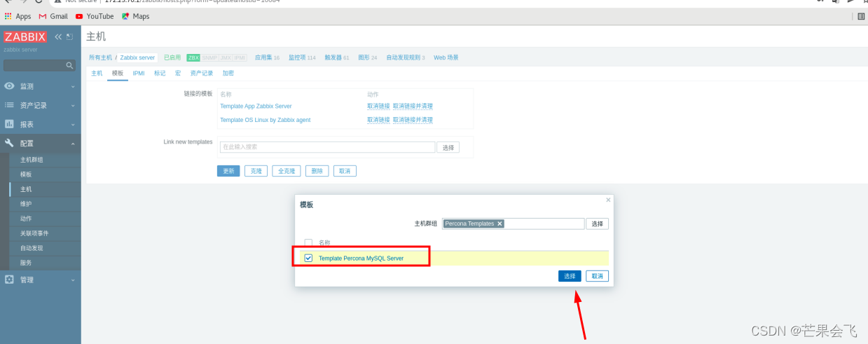This screenshot has height=344, width=868.
Task: Collapse the 配置 menu chevron
Action: [x=73, y=143]
